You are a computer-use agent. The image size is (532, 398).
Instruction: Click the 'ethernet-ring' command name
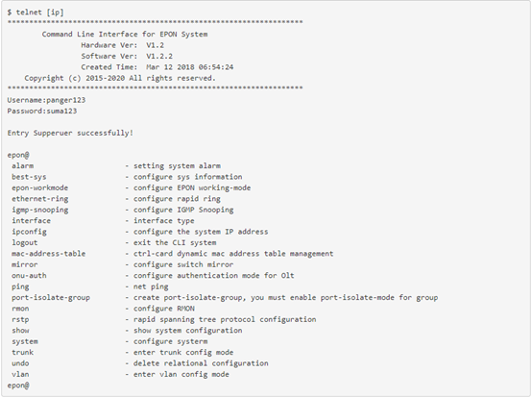pyautogui.click(x=39, y=199)
